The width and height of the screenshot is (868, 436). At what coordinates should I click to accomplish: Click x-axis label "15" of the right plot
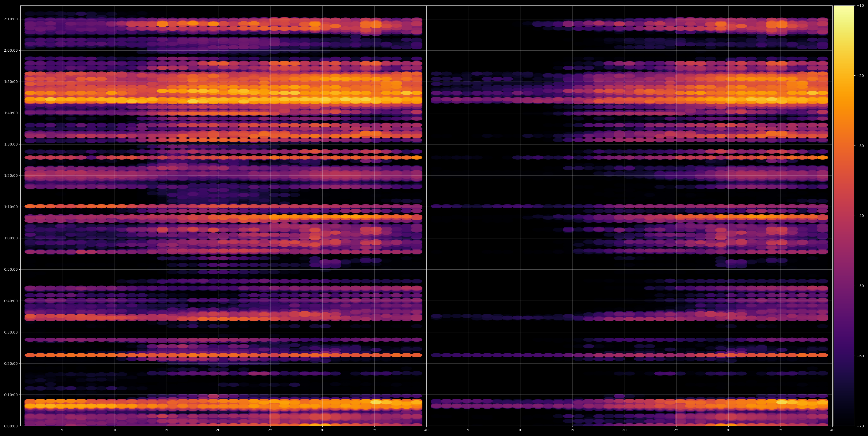point(572,430)
